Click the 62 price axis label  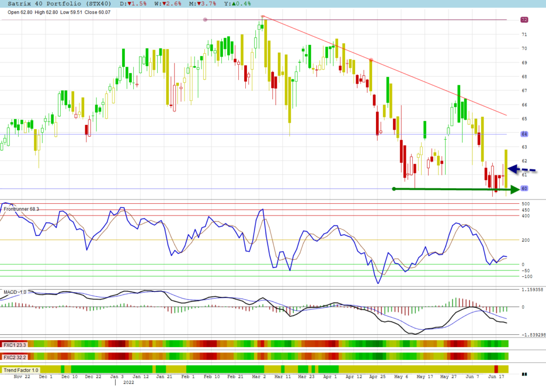(x=524, y=161)
